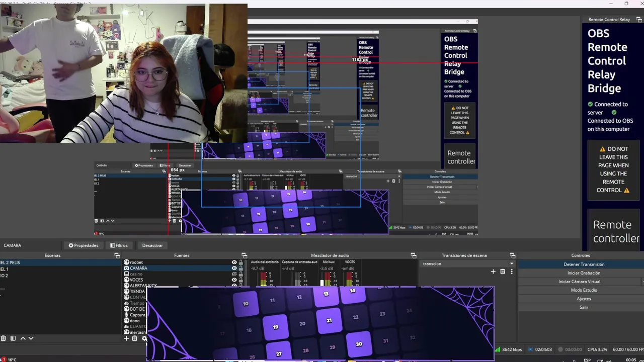
Task: Show the hidden casino source
Action: click(234, 274)
